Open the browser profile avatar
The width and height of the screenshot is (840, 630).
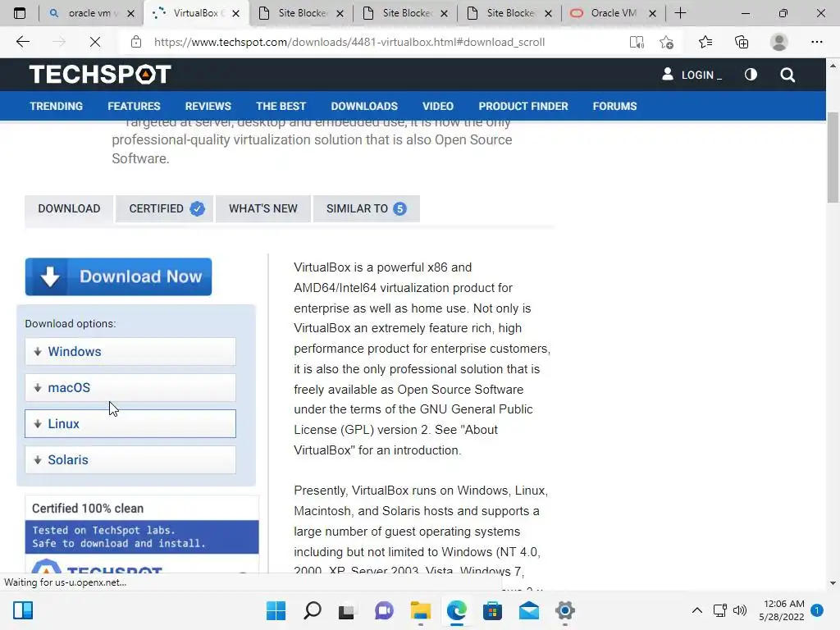pos(779,42)
